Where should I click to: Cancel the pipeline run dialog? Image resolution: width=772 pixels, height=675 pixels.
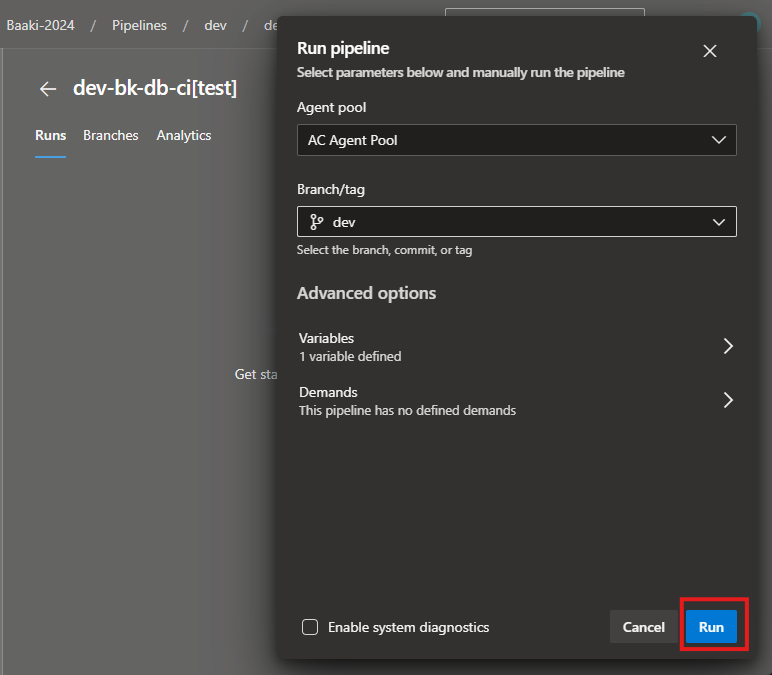tap(643, 627)
